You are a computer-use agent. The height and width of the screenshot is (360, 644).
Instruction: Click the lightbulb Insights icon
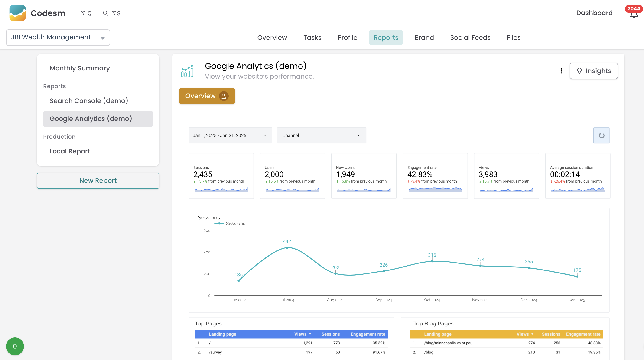coord(579,71)
